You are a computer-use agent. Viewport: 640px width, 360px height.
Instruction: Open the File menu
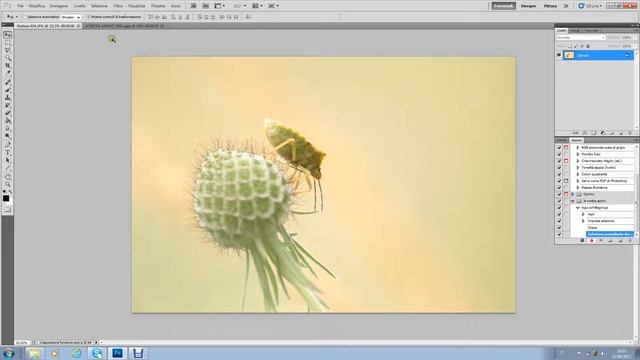coord(20,6)
